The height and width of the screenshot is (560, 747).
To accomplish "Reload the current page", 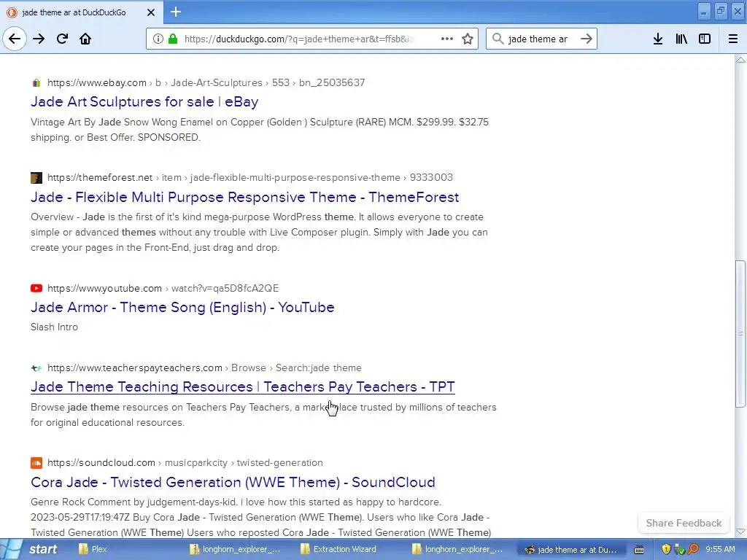I will click(62, 39).
